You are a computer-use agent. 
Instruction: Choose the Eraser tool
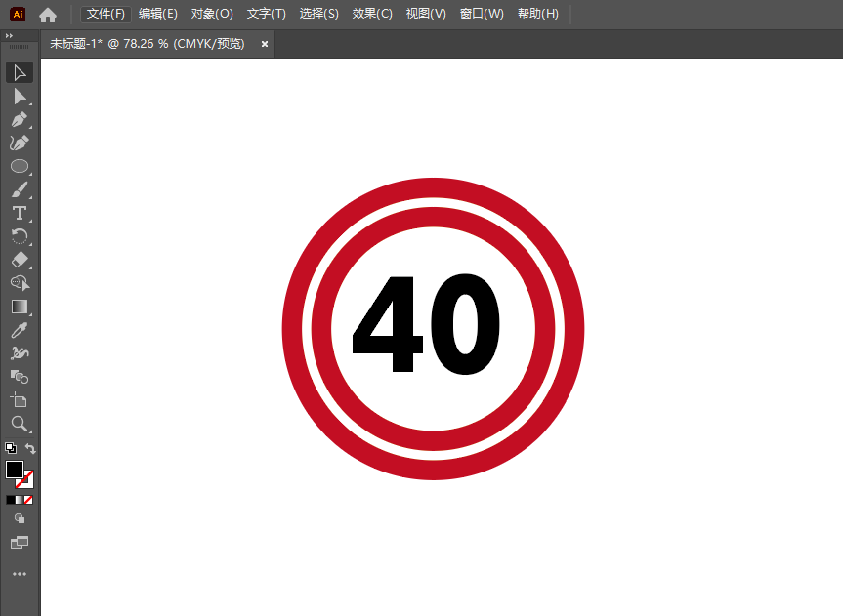(20, 260)
